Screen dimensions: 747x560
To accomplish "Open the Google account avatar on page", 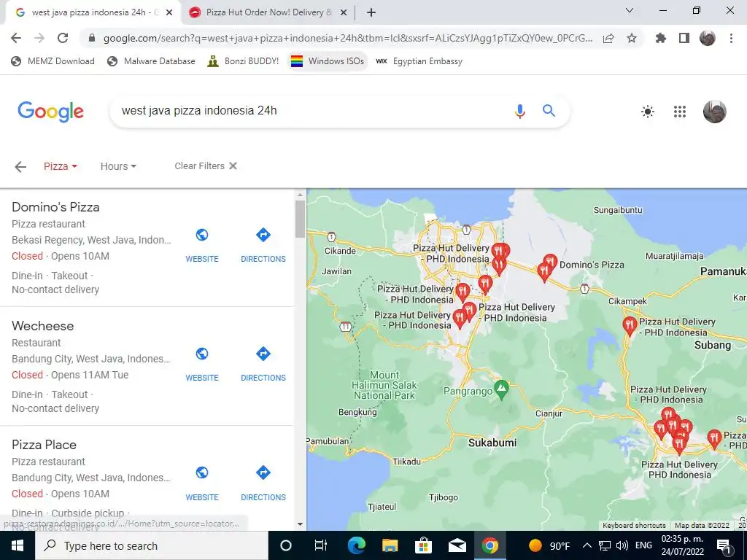I will click(x=715, y=112).
